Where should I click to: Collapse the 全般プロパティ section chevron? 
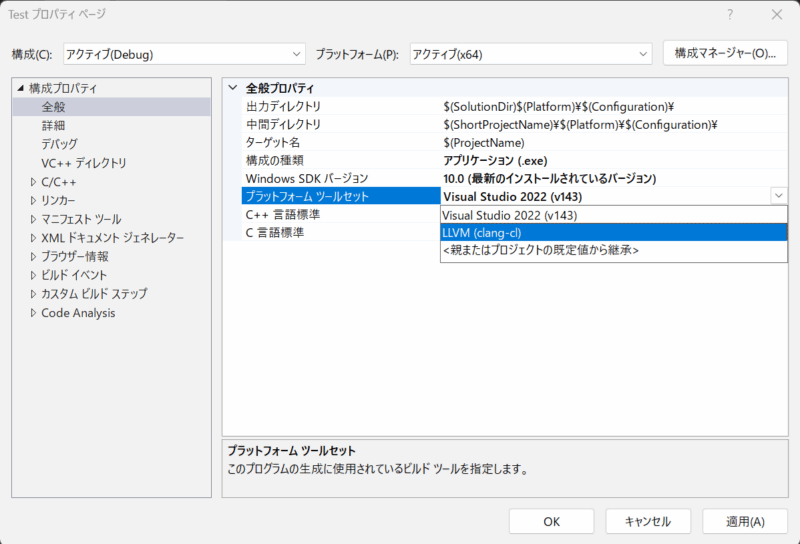[233, 88]
